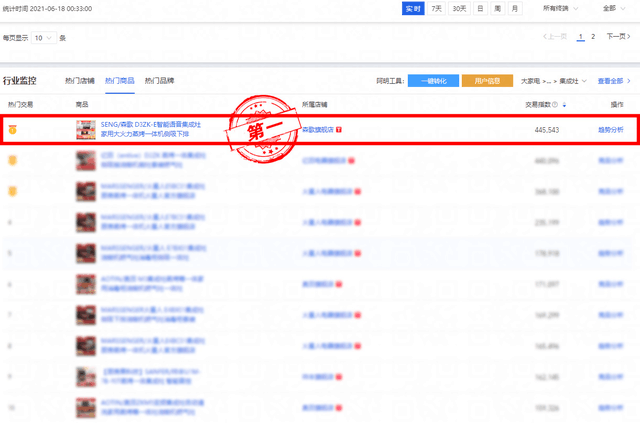Switch to the 热门店铺 tab

(80, 81)
